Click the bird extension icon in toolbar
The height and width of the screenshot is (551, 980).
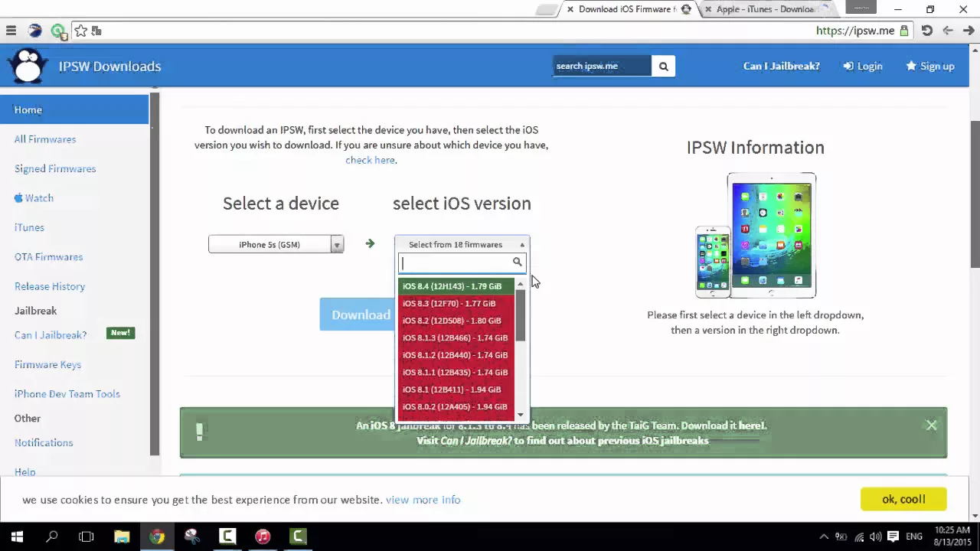point(35,31)
